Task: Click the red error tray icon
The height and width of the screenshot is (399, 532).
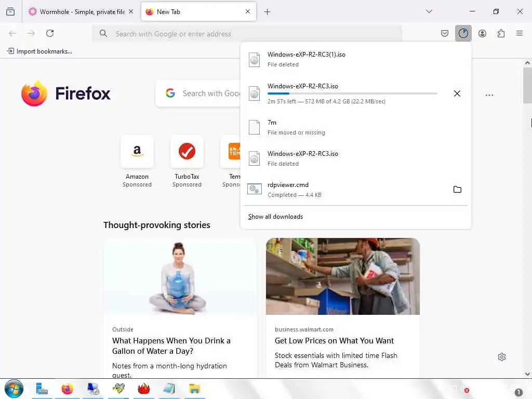Action: (467, 391)
